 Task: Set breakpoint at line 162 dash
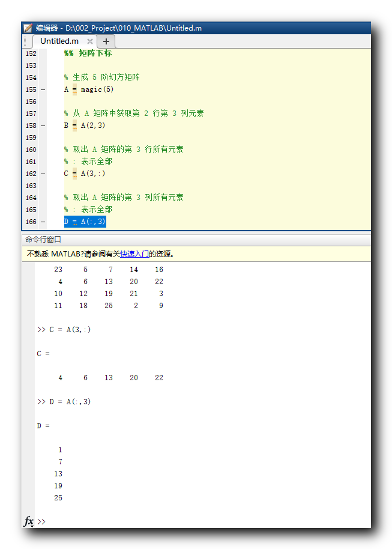(x=43, y=174)
